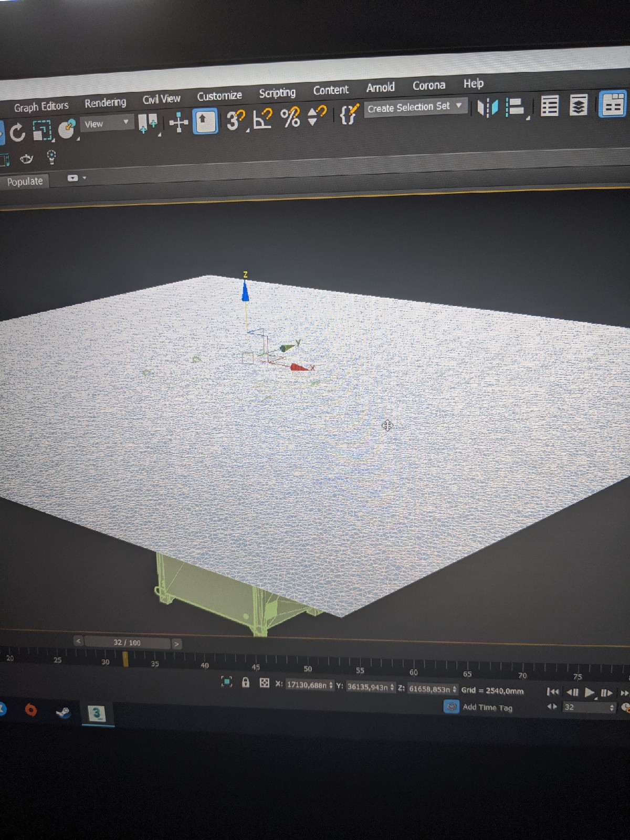This screenshot has width=630, height=840.
Task: Open the Layer Explorer icon
Action: pos(579,105)
